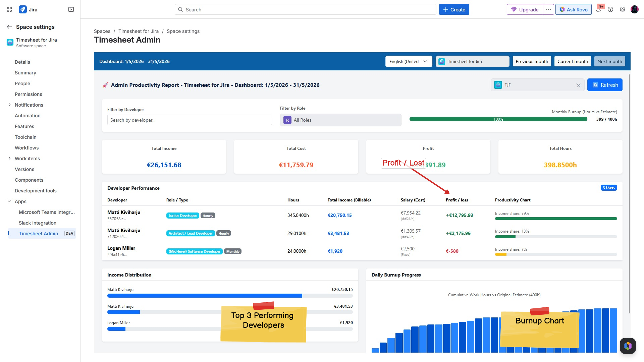Click the Spaces breadcrumb link
The height and width of the screenshot is (362, 644).
[102, 31]
